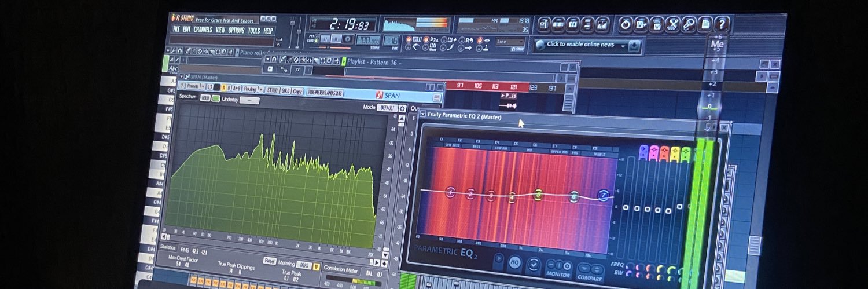
Task: Open the SPAN mode settings gear icon
Action: (402, 109)
